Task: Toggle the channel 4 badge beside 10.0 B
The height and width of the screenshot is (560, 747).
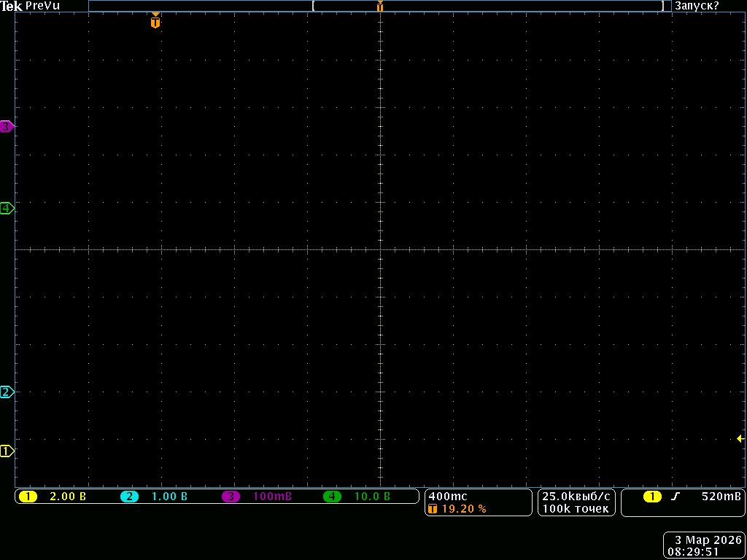Action: click(x=332, y=497)
